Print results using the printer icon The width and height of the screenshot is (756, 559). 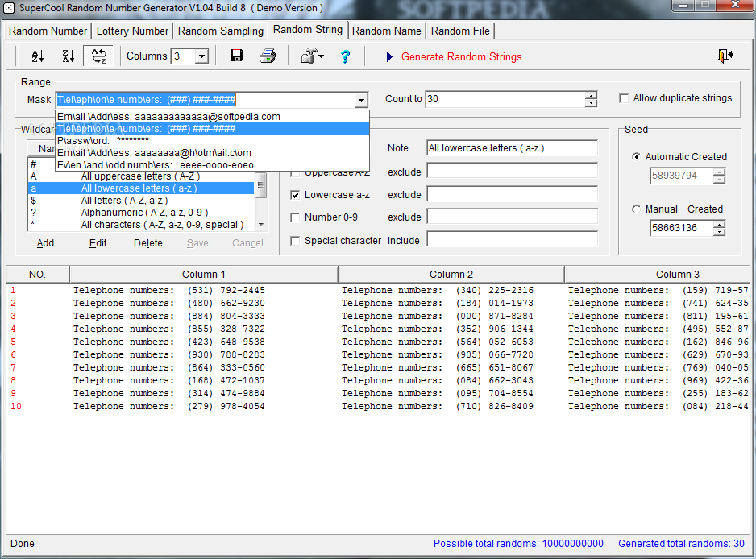[268, 56]
